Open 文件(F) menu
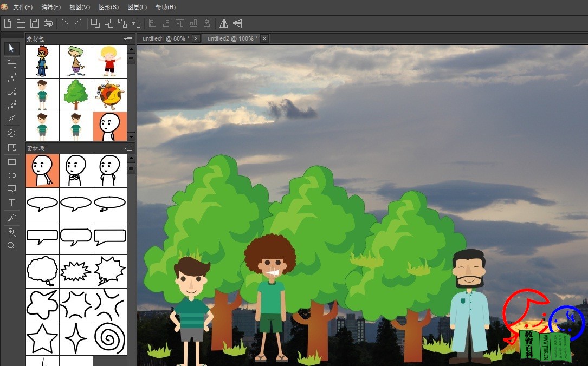588x366 pixels. click(23, 7)
